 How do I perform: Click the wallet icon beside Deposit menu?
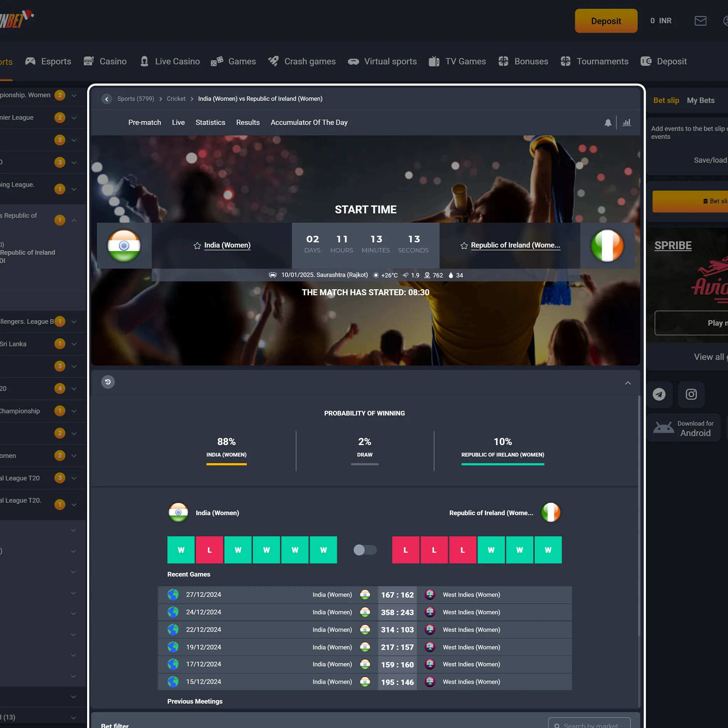tap(646, 61)
